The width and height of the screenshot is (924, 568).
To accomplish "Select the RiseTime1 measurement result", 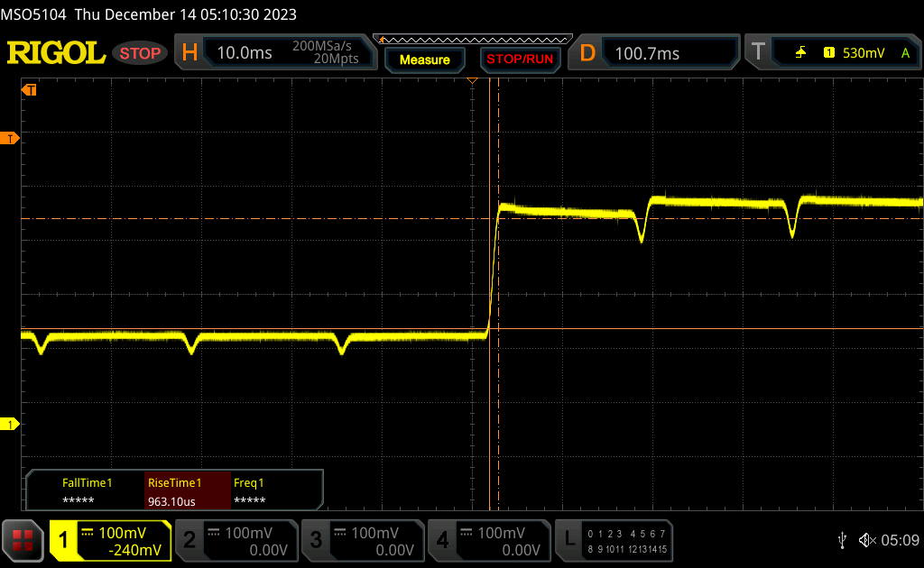I will point(188,491).
